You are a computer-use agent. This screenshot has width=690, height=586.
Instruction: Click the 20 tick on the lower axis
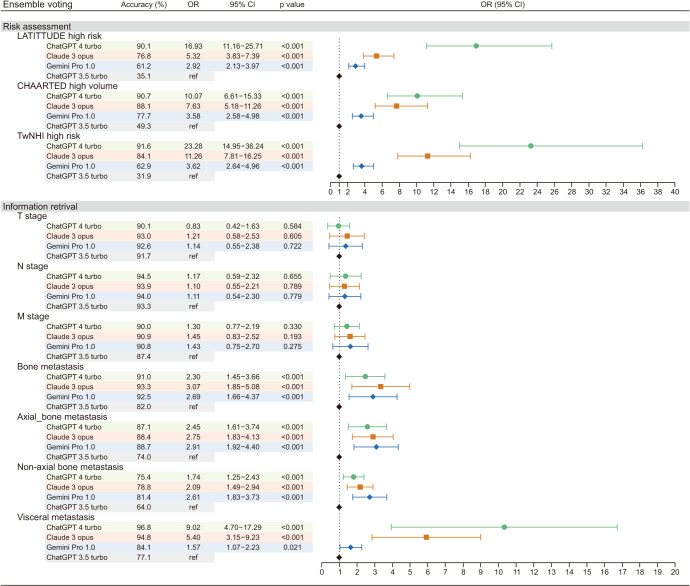674,573
